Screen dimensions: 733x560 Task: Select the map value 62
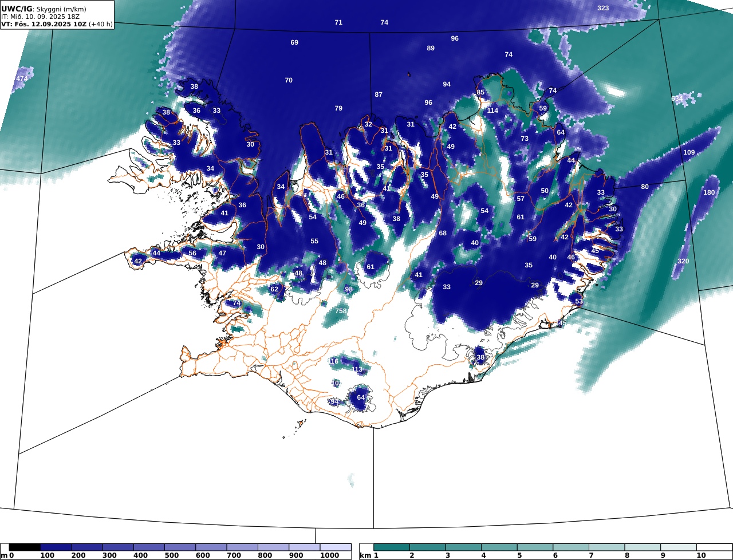click(x=274, y=289)
